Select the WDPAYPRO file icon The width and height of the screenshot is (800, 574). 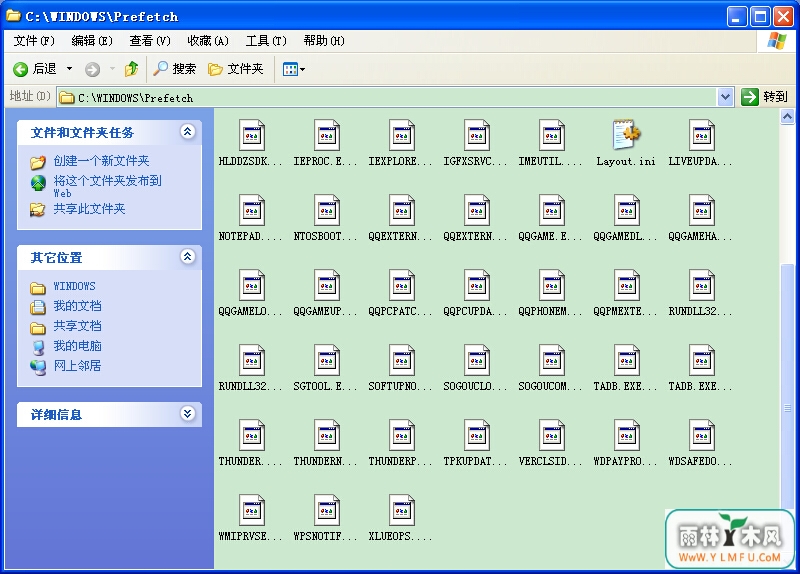click(x=627, y=435)
